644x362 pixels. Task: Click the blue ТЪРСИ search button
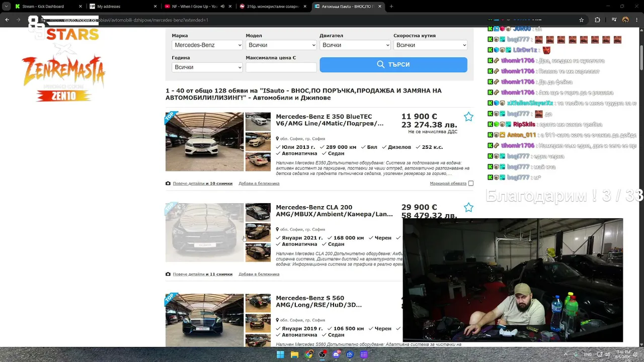click(x=393, y=64)
